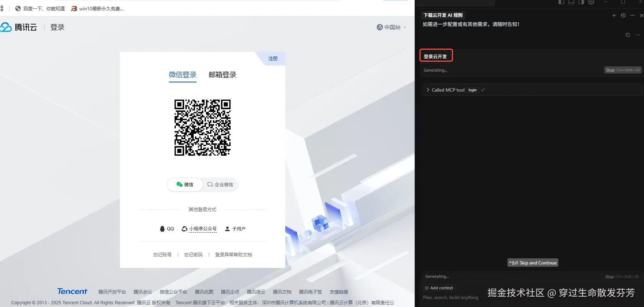This screenshot has height=307, width=644.
Task: Click the Tencent footer logo
Action: 72,291
